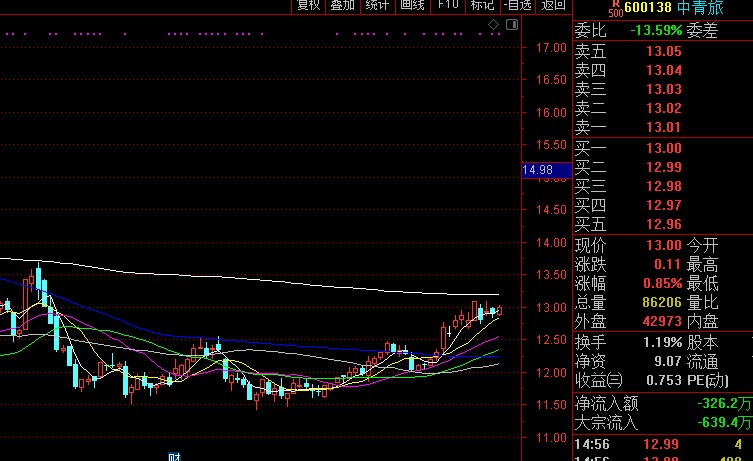Select the 买五 price 12.96
This screenshot has height=461, width=753.
(664, 224)
